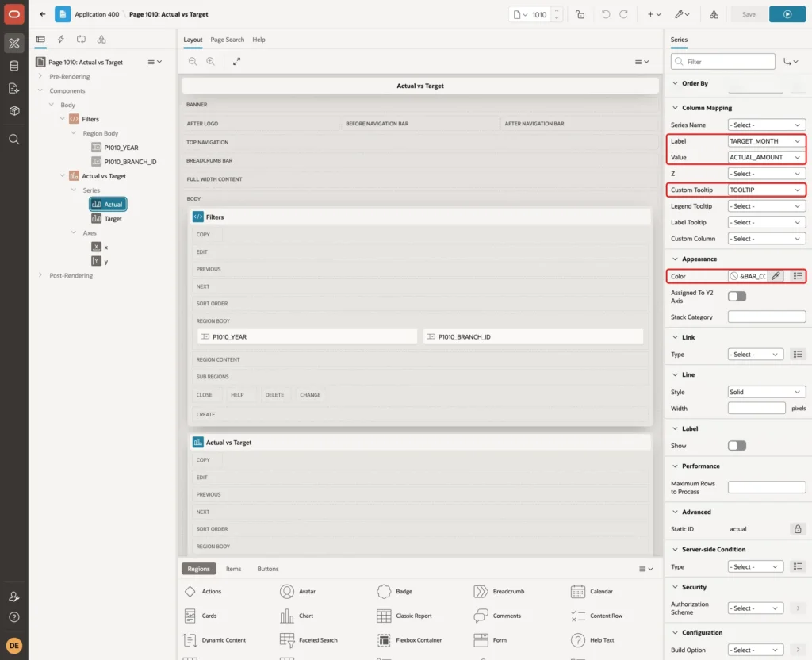
Task: Select the Target series in tree
Action: click(x=107, y=219)
